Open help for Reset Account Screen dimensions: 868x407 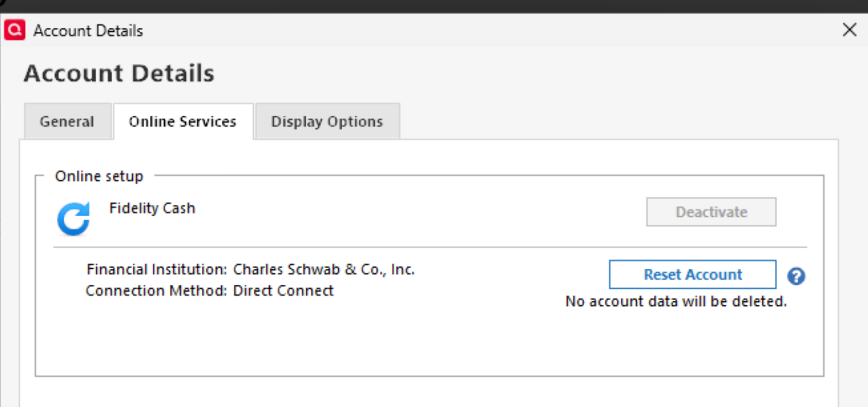click(796, 276)
